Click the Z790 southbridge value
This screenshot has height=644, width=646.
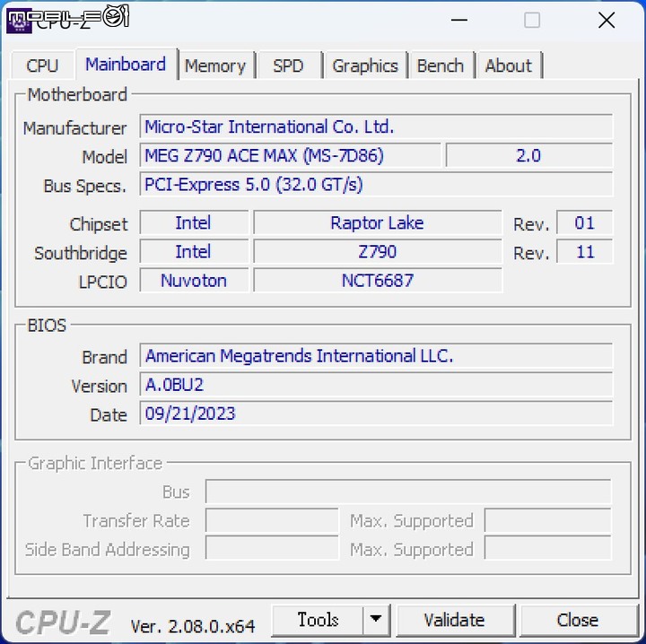pyautogui.click(x=378, y=251)
